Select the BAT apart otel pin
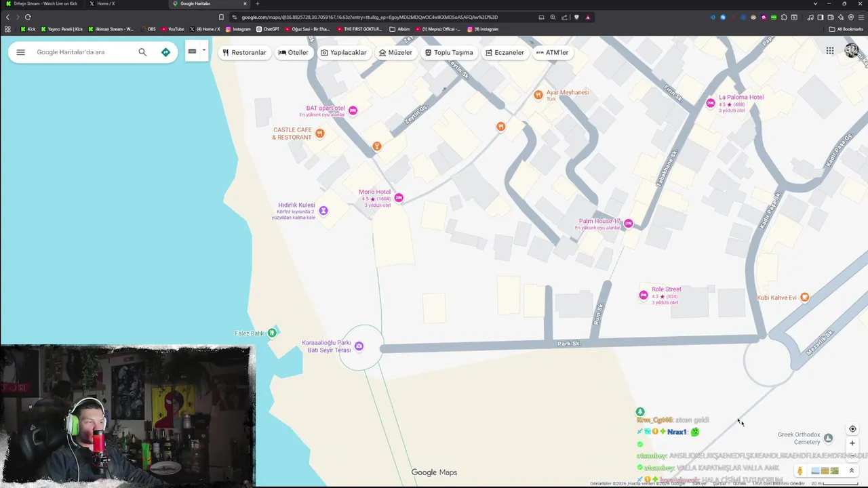The height and width of the screenshot is (488, 868). 353,110
